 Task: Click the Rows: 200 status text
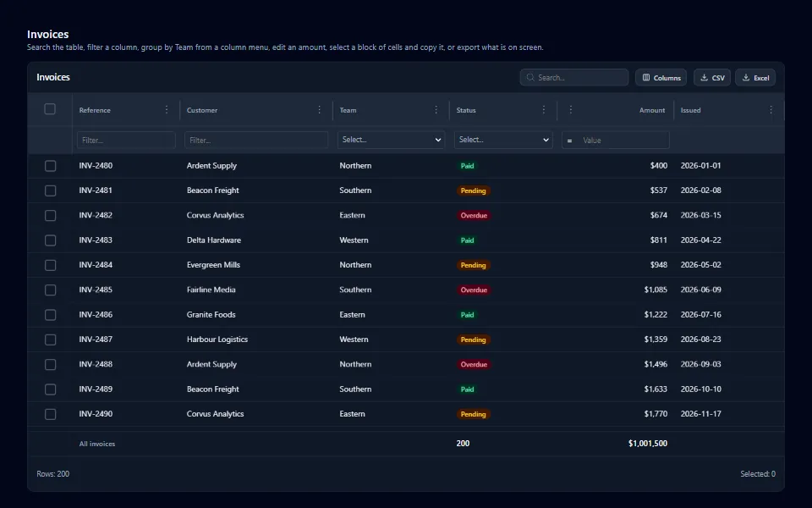[52, 474]
